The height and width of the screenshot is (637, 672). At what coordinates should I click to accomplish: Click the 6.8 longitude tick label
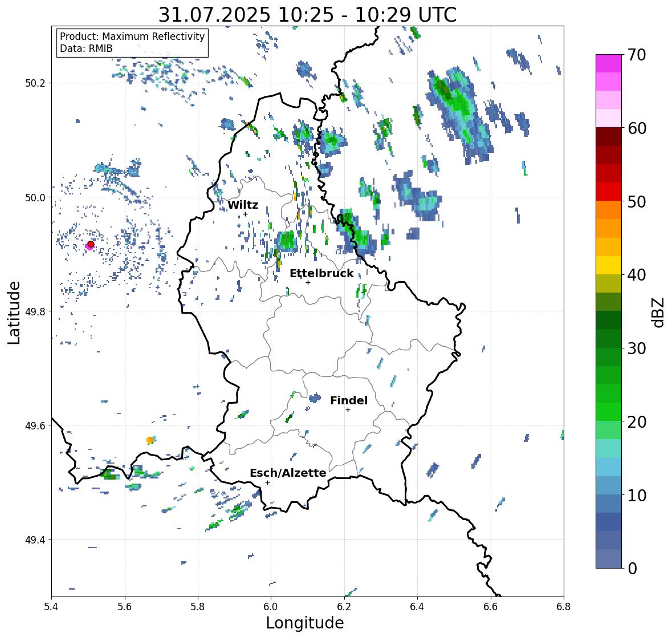[x=564, y=606]
